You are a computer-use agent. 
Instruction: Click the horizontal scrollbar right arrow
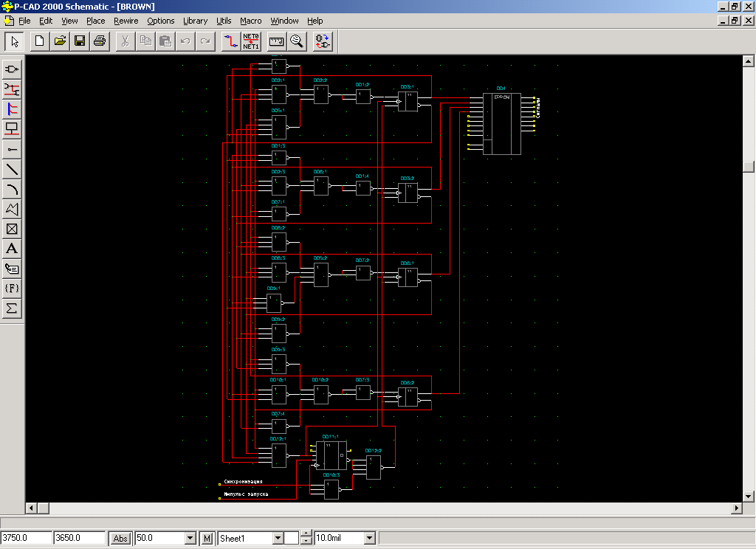[x=736, y=508]
